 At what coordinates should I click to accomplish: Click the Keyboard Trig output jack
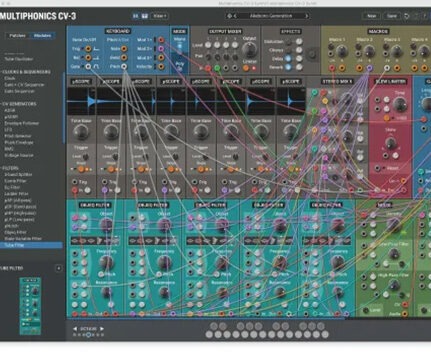point(88,49)
